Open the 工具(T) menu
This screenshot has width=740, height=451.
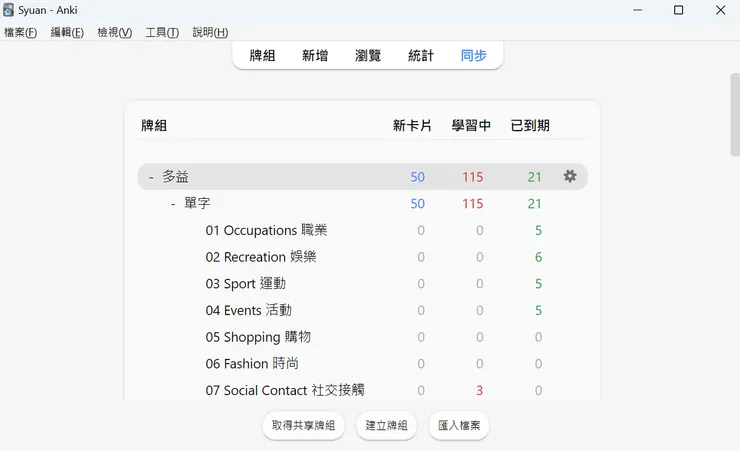162,32
